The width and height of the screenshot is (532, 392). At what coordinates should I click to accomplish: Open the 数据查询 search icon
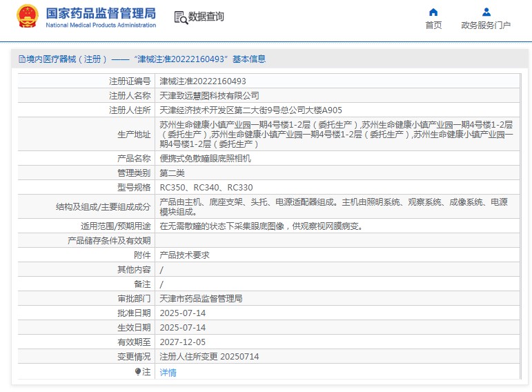tap(181, 17)
